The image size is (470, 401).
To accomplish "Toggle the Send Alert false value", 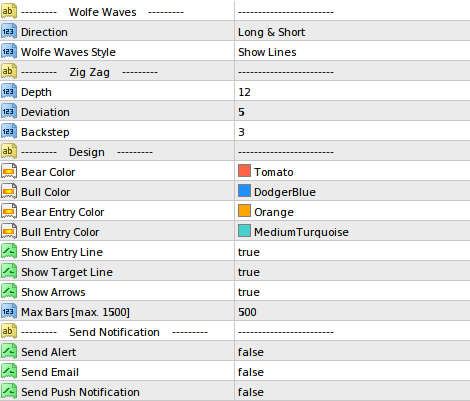I will click(x=251, y=352).
